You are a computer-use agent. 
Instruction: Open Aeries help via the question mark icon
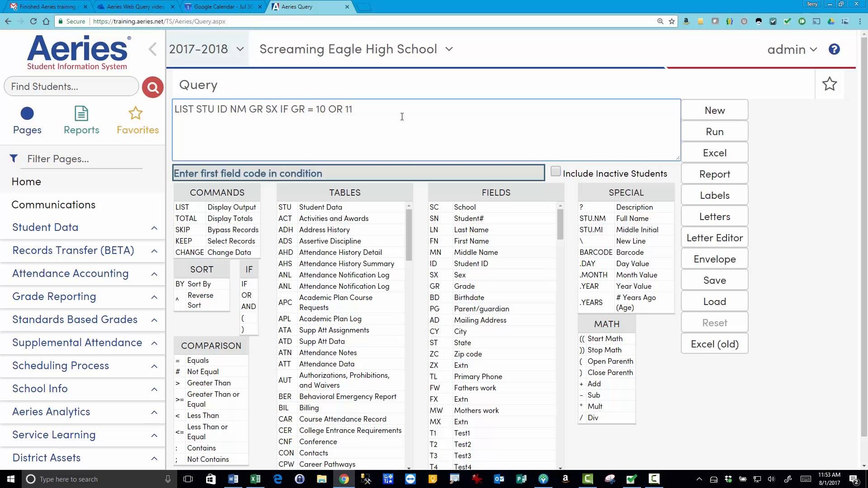coord(834,49)
